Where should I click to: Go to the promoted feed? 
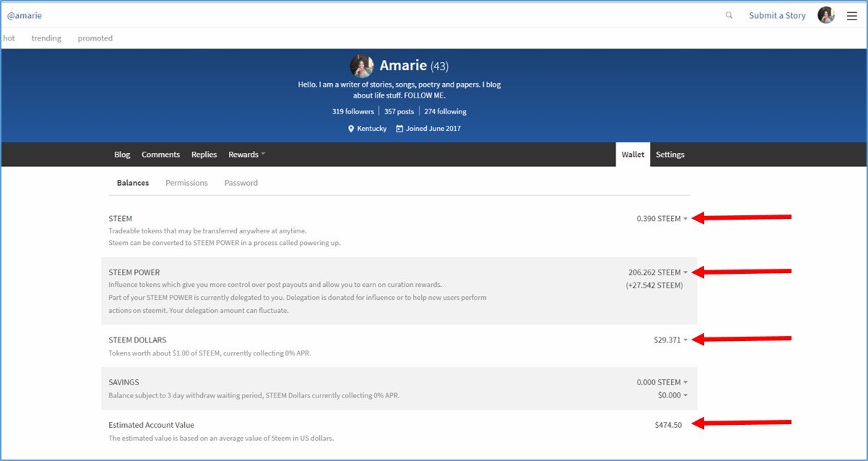click(95, 38)
